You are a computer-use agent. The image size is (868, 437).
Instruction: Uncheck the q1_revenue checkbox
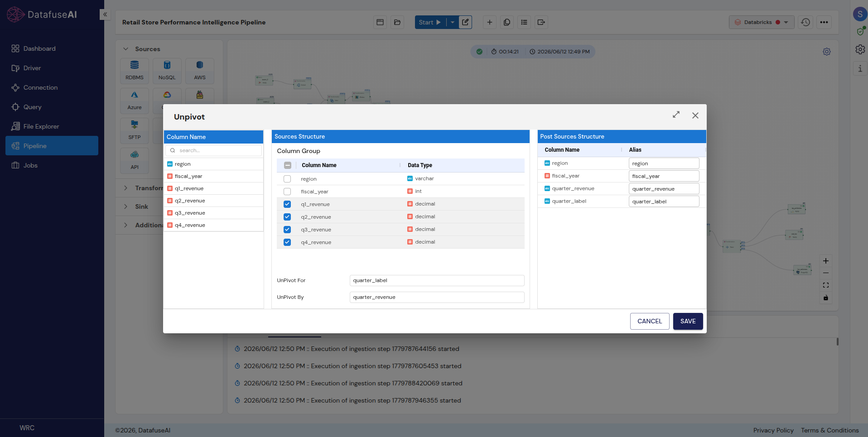tap(287, 204)
